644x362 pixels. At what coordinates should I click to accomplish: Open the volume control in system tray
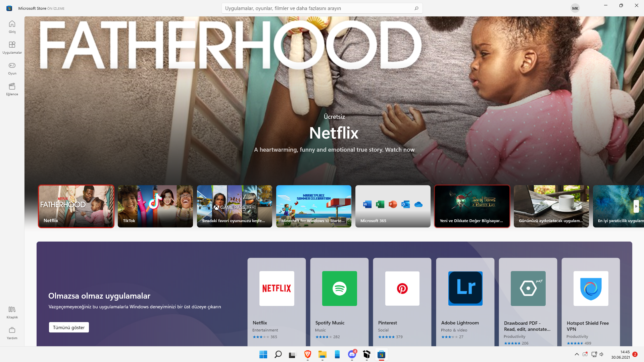click(x=601, y=354)
